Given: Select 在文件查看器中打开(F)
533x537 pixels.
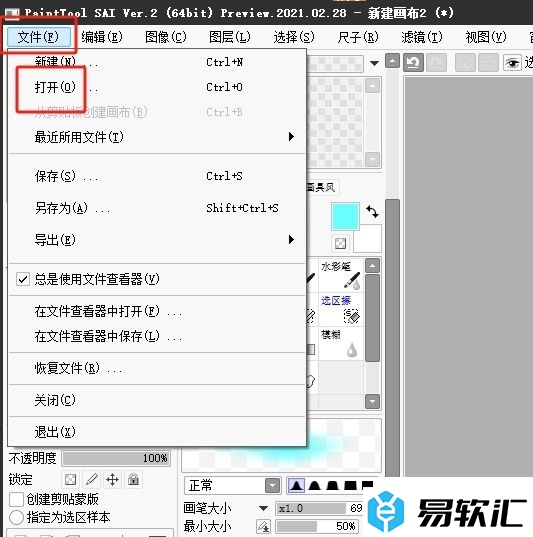Looking at the screenshot, I should (157, 311).
